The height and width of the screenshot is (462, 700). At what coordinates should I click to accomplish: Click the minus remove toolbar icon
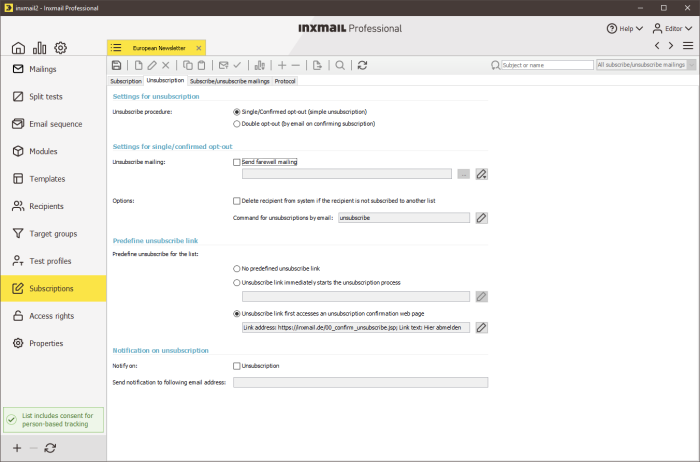(x=296, y=65)
